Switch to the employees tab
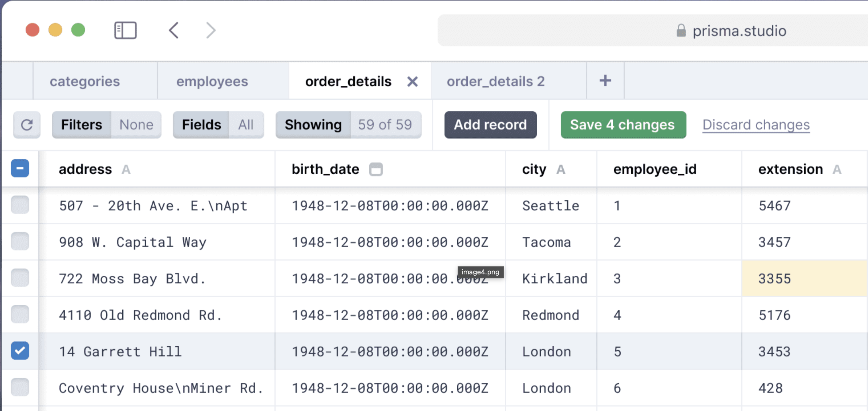The width and height of the screenshot is (868, 411). pos(212,81)
